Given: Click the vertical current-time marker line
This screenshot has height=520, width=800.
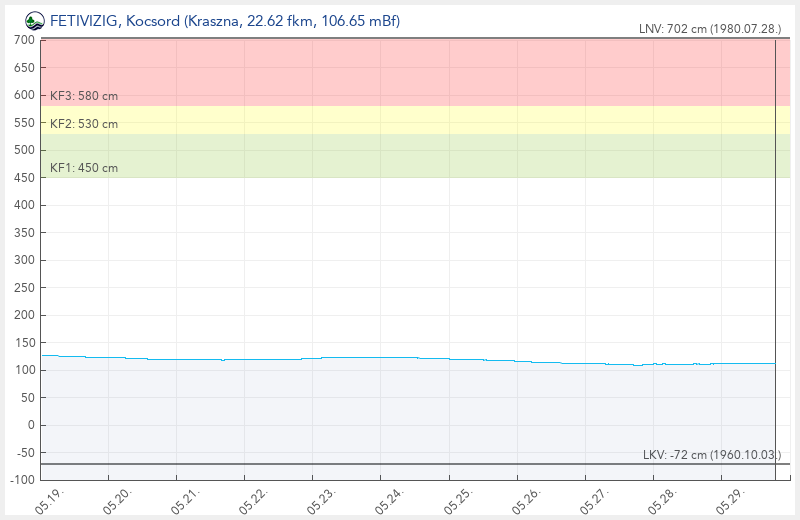Looking at the screenshot, I should click(775, 259).
